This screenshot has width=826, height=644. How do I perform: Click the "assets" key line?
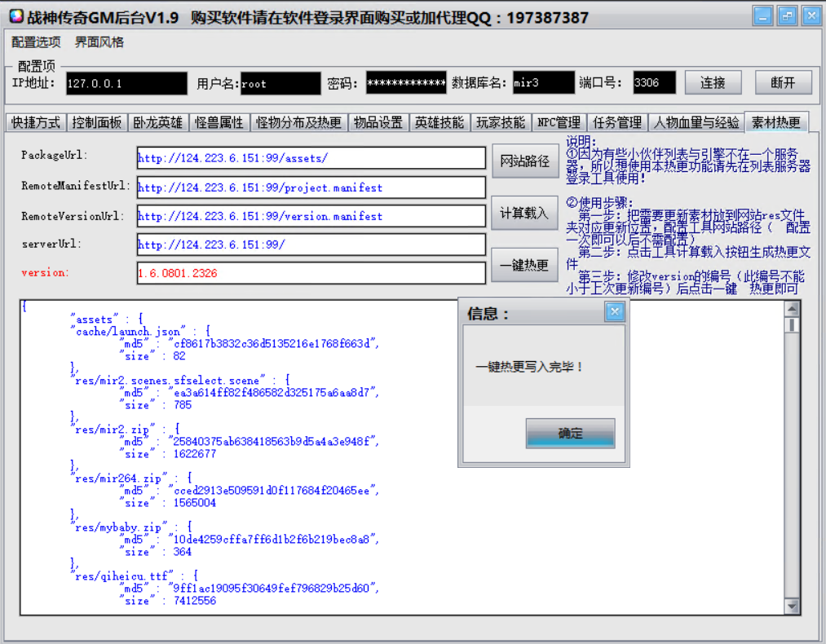pos(107,319)
